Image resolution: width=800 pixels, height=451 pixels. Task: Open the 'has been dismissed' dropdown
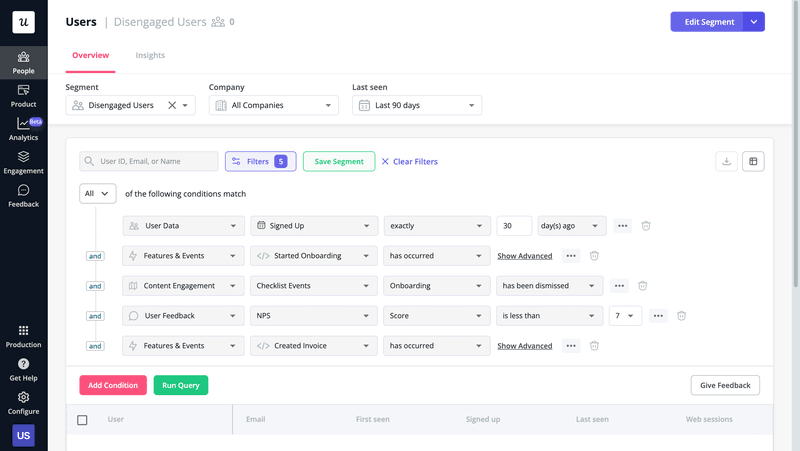tap(549, 286)
